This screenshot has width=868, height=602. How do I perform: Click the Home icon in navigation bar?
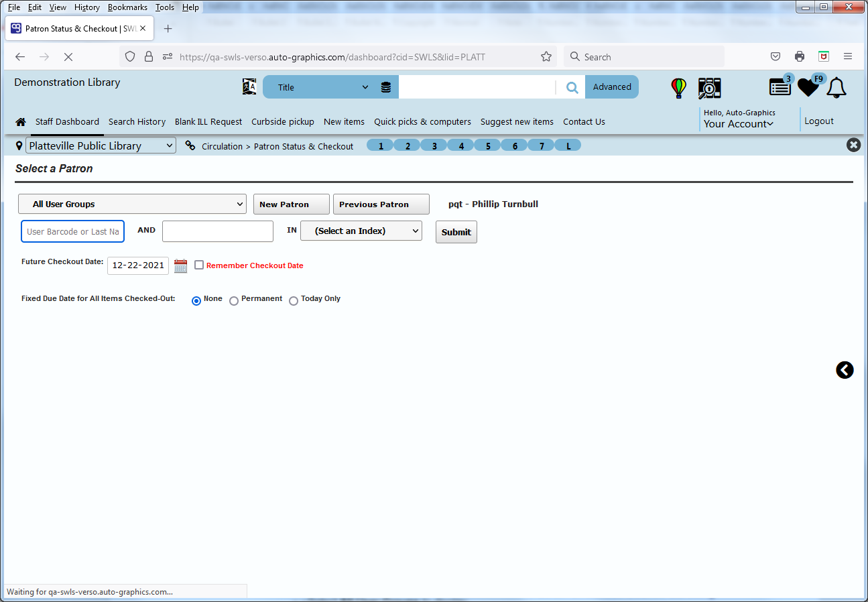pyautogui.click(x=21, y=122)
